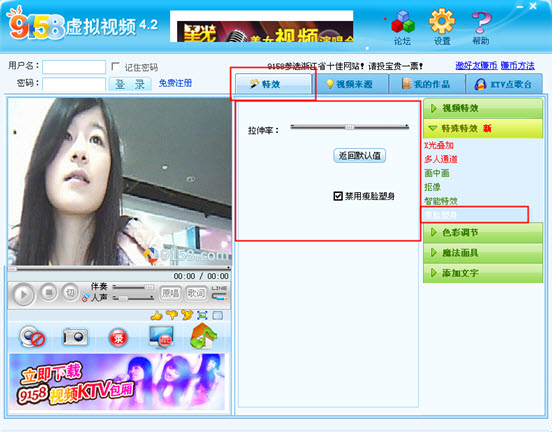Click the screen recording monitor icon
552x435 pixels.
point(161,337)
